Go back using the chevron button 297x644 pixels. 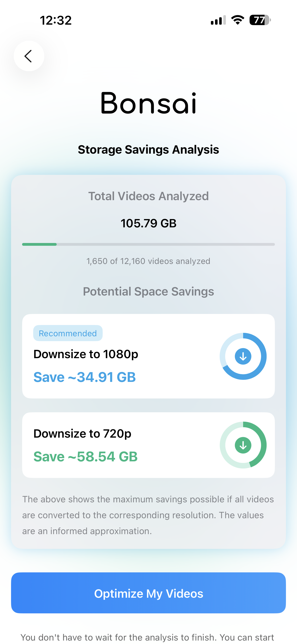click(x=29, y=56)
